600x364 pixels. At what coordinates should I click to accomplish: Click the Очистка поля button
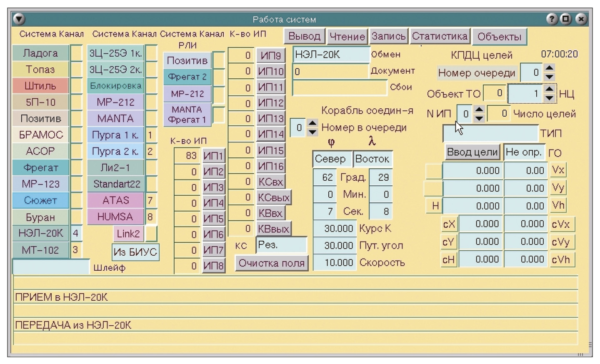point(272,263)
